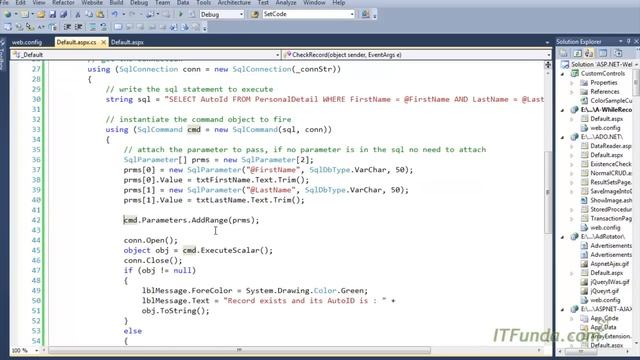Click the Cut scissors icon
This screenshot has height=360, width=640.
78,14
